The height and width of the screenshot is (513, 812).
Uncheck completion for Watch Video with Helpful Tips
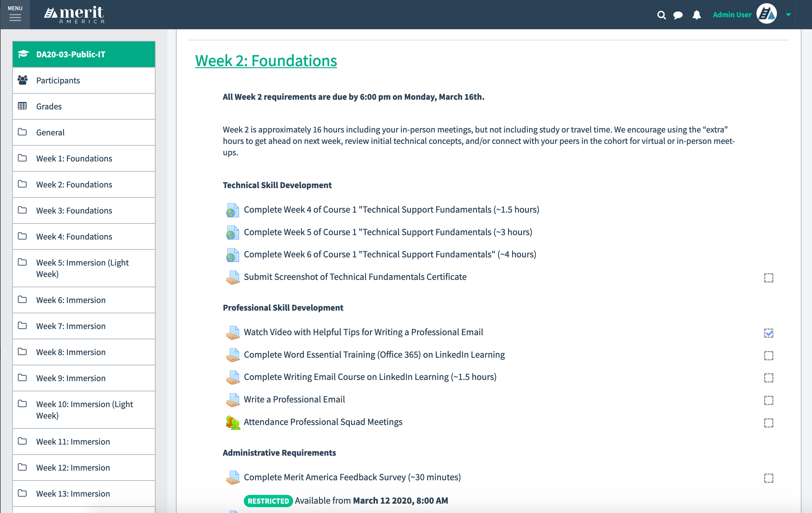point(769,333)
